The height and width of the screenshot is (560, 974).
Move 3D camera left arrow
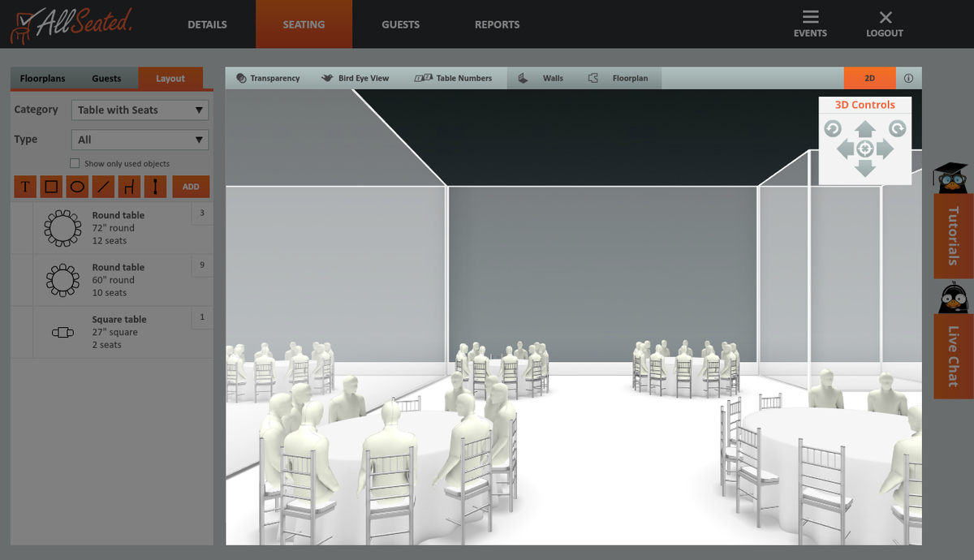[x=844, y=149]
